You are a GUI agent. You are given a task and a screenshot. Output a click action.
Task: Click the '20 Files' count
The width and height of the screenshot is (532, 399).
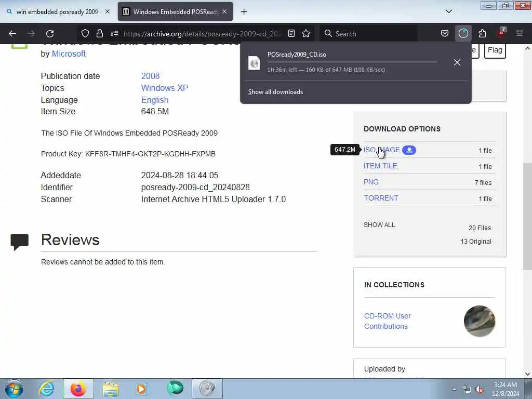[480, 228]
